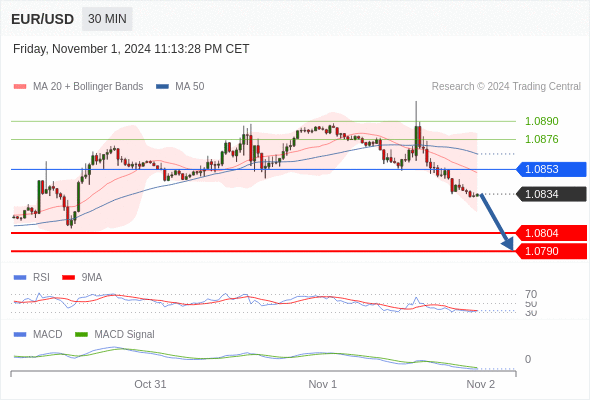Click the EUR/USD pair title
Screen dimensions: 590x400
[43, 19]
